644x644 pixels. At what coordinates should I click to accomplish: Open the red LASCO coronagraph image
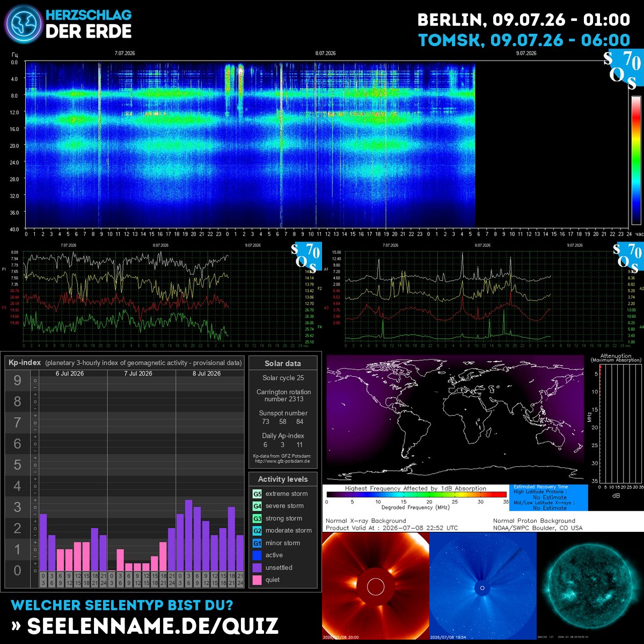click(376, 586)
